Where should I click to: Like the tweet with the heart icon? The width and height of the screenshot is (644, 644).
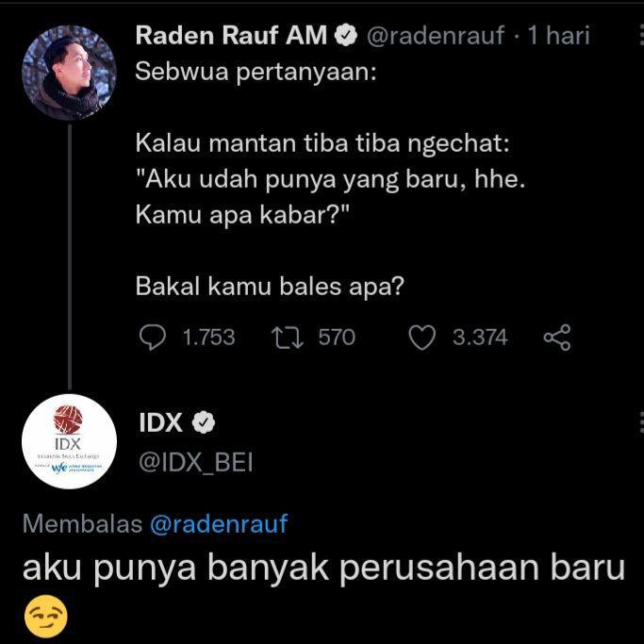click(x=421, y=338)
